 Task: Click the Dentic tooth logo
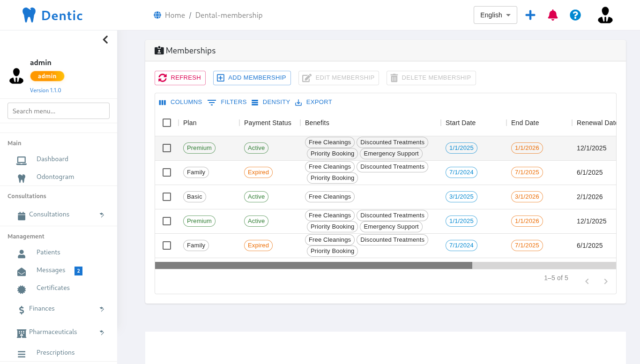[29, 15]
